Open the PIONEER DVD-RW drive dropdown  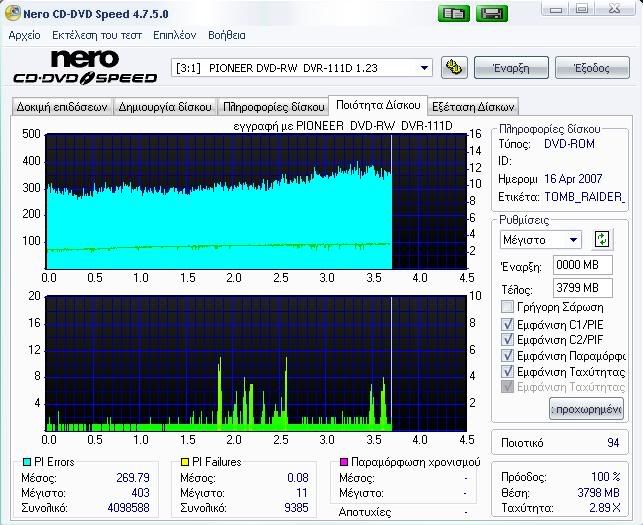pos(425,68)
